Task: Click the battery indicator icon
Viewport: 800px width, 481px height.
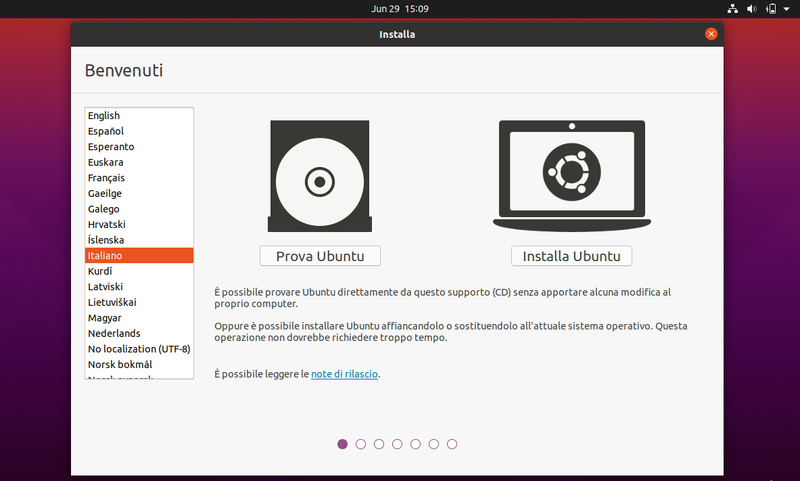Action: click(x=770, y=9)
